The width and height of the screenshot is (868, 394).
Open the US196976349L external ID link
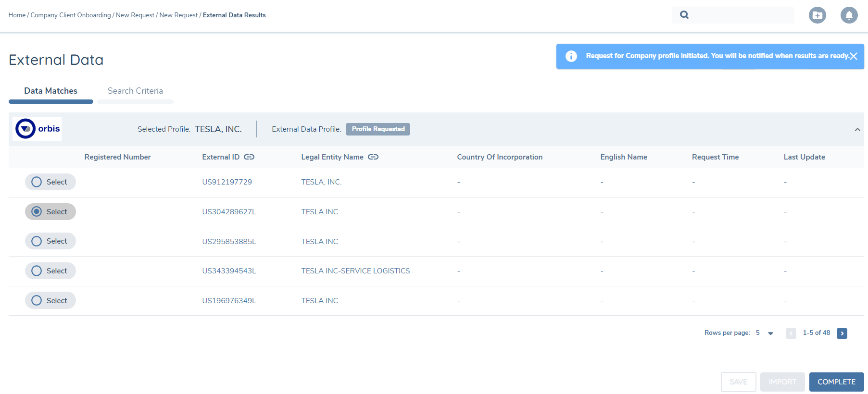pos(229,301)
